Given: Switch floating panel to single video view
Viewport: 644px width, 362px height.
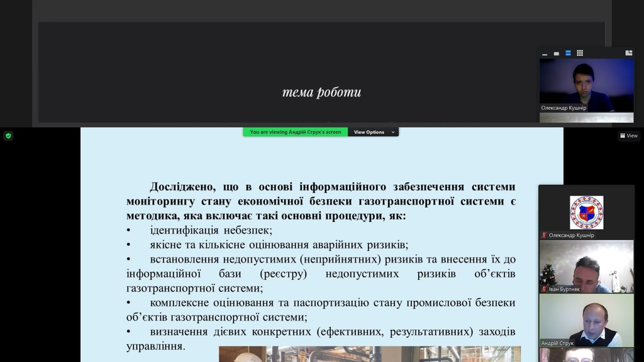Looking at the screenshot, I should coord(556,53).
